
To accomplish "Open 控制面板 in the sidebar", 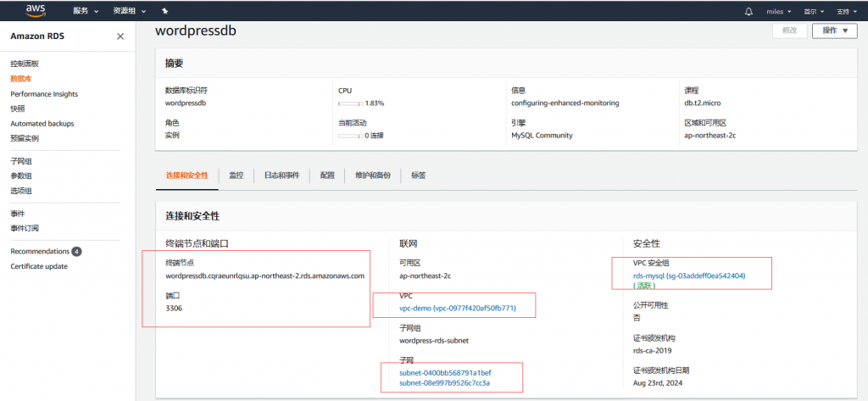I will click(x=25, y=64).
